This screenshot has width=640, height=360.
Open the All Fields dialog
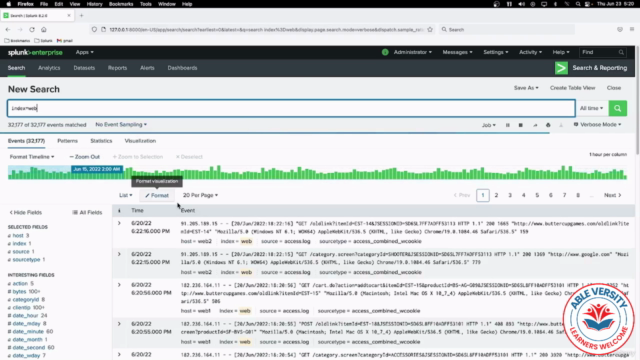pyautogui.click(x=87, y=213)
